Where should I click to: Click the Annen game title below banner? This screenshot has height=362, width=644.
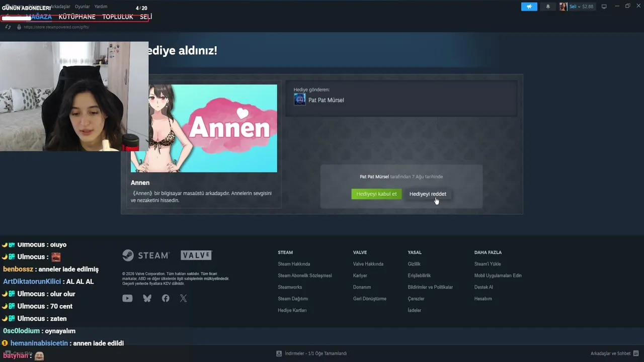tap(140, 183)
